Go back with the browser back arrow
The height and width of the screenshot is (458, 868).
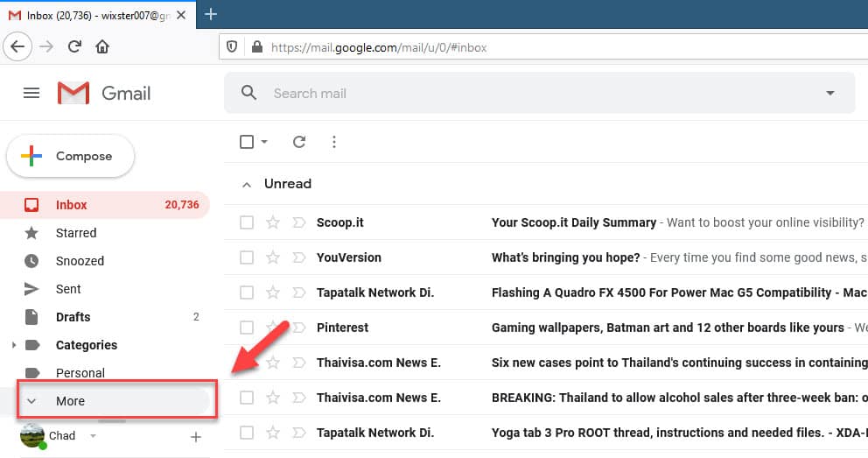17,46
